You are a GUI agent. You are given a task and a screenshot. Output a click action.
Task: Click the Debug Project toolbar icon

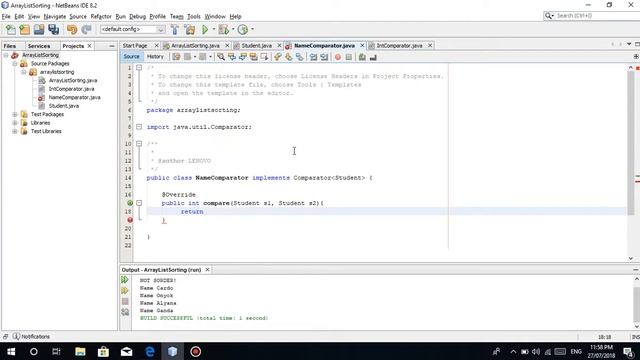223,29
